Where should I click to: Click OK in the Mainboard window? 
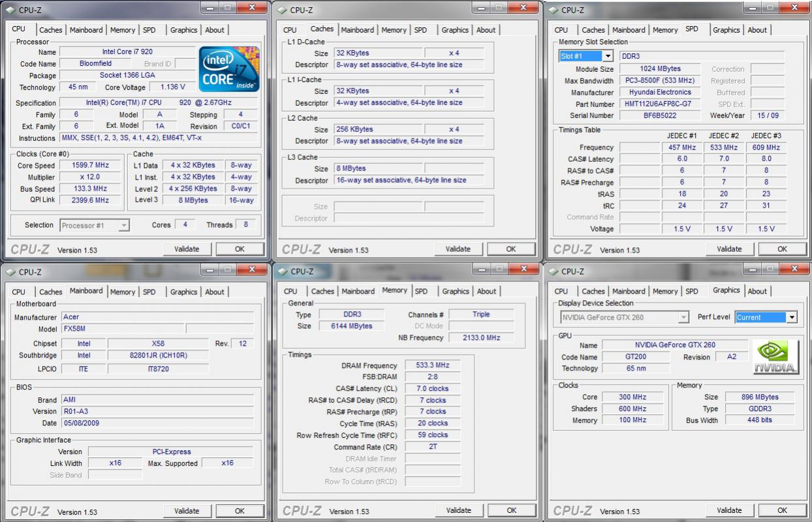[240, 511]
